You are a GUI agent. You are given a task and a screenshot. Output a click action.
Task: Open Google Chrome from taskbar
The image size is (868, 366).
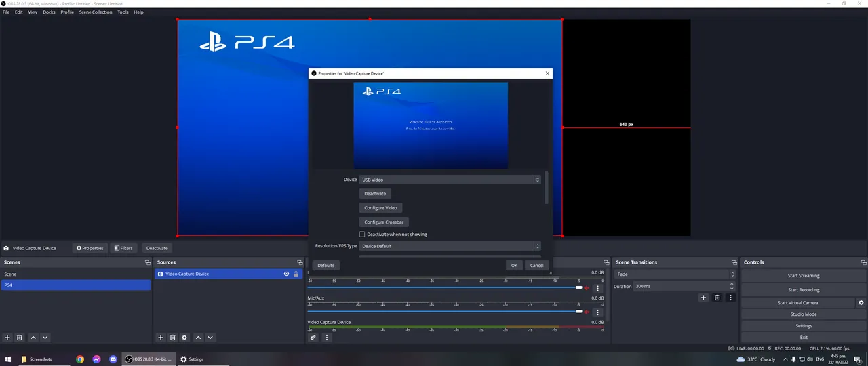click(x=80, y=359)
